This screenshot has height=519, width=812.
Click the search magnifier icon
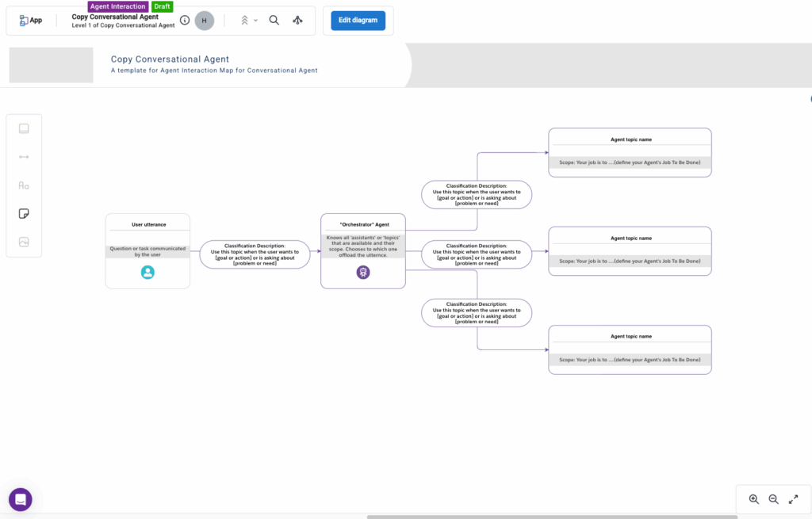tap(274, 21)
